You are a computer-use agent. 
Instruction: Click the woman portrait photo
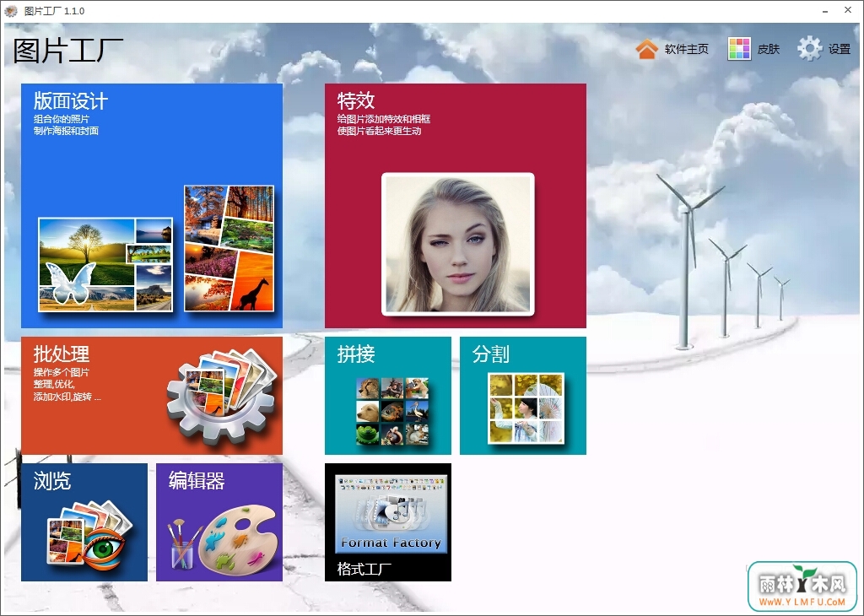458,244
